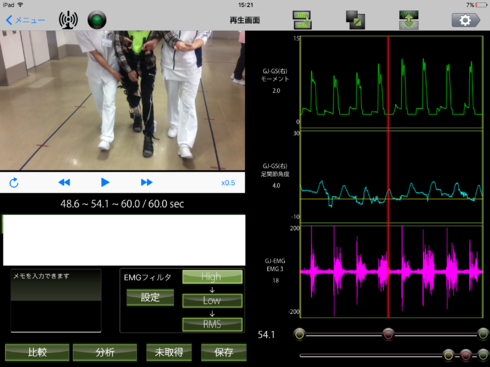Image resolution: width=490 pixels, height=367 pixels.
Task: Tap the 15:21 clock in status bar
Action: coord(246,5)
